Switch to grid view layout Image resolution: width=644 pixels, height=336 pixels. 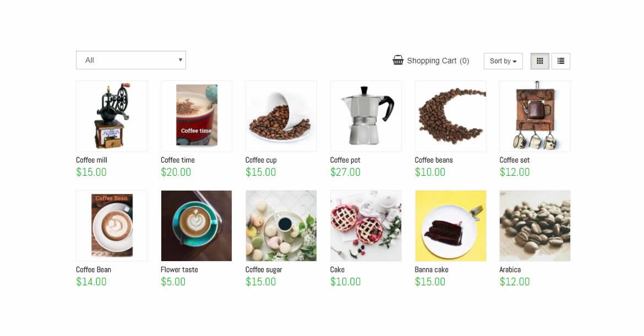pos(539,61)
